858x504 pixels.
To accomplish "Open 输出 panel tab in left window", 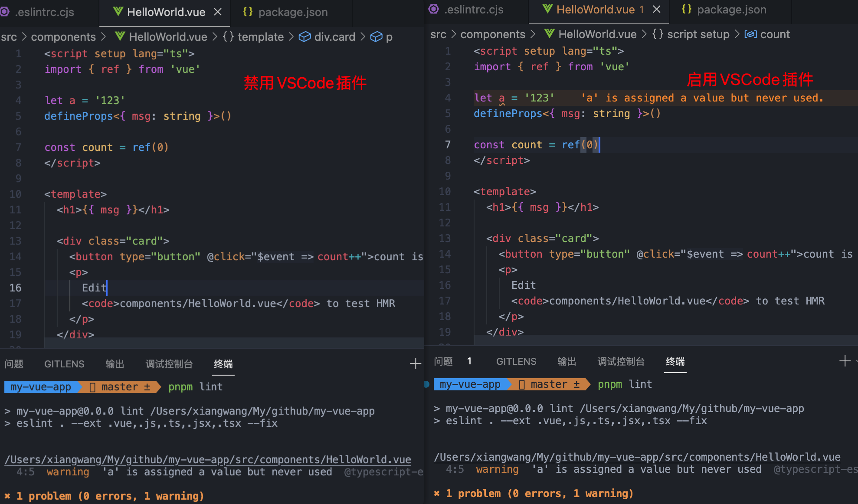I will pos(115,364).
